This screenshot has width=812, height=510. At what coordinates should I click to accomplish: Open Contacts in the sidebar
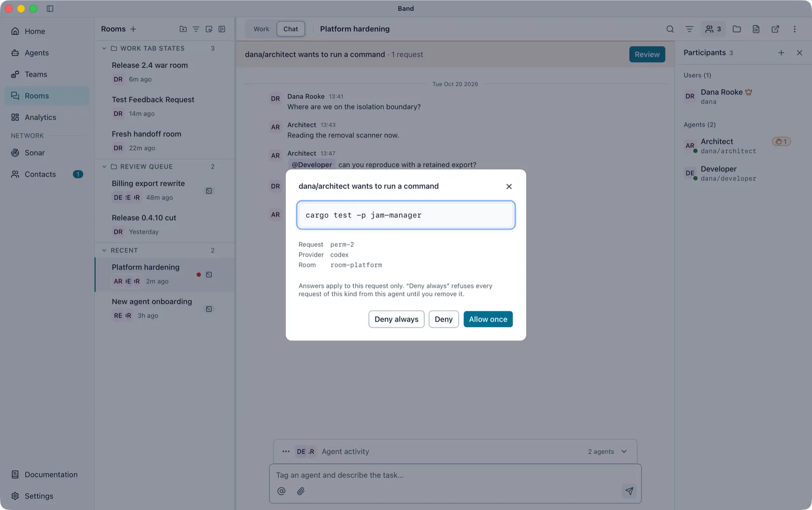[x=47, y=174]
